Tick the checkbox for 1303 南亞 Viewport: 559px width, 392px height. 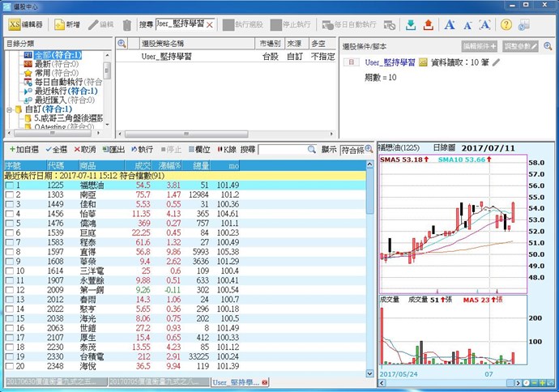pos(9,195)
